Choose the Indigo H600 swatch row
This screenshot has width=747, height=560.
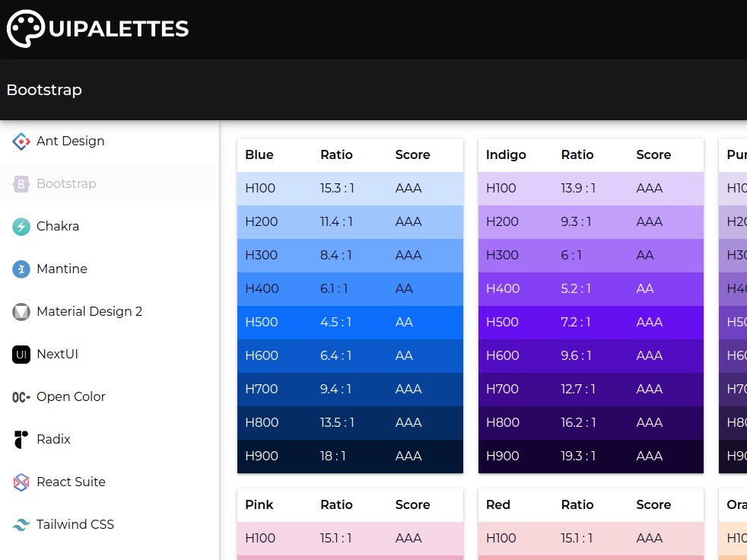(x=591, y=356)
